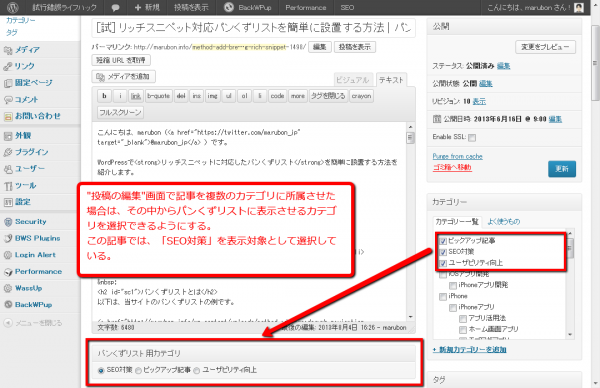Open the Login Alert sidebar icon
Screen dimensions: 600x388
pyautogui.click(x=8, y=255)
